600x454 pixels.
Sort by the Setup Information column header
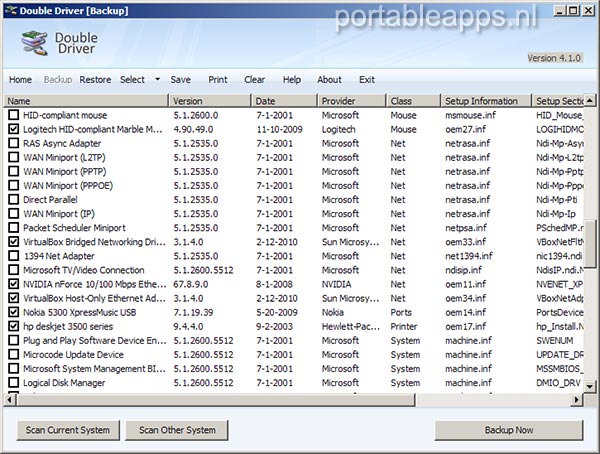(x=486, y=101)
